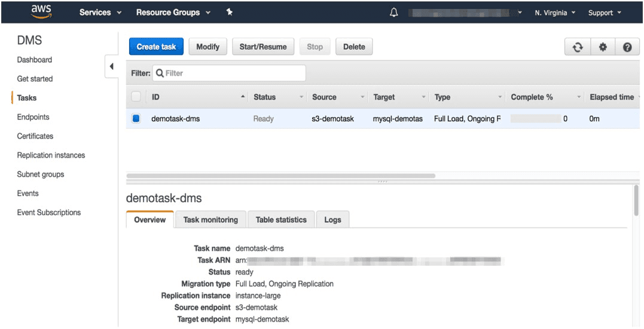Open Type column filter arrow

tap(500, 97)
